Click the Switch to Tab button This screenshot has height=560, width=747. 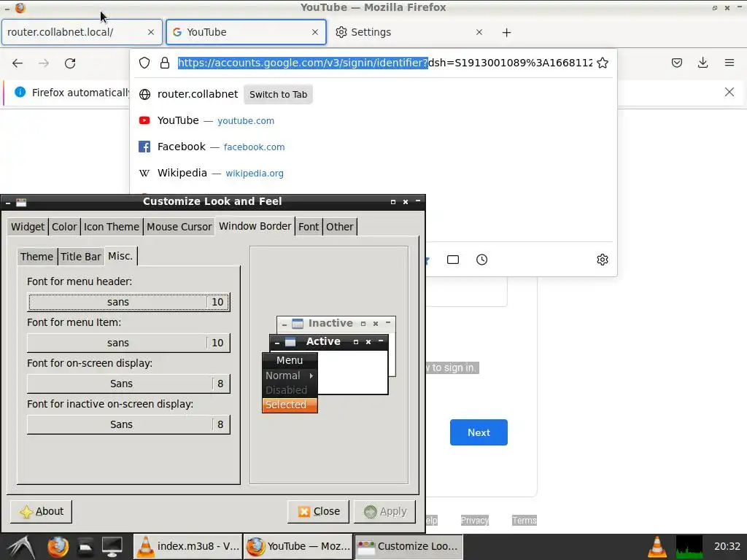278,94
